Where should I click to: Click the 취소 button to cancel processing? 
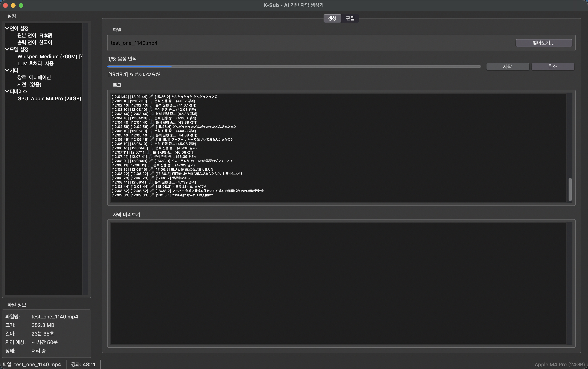(553, 67)
